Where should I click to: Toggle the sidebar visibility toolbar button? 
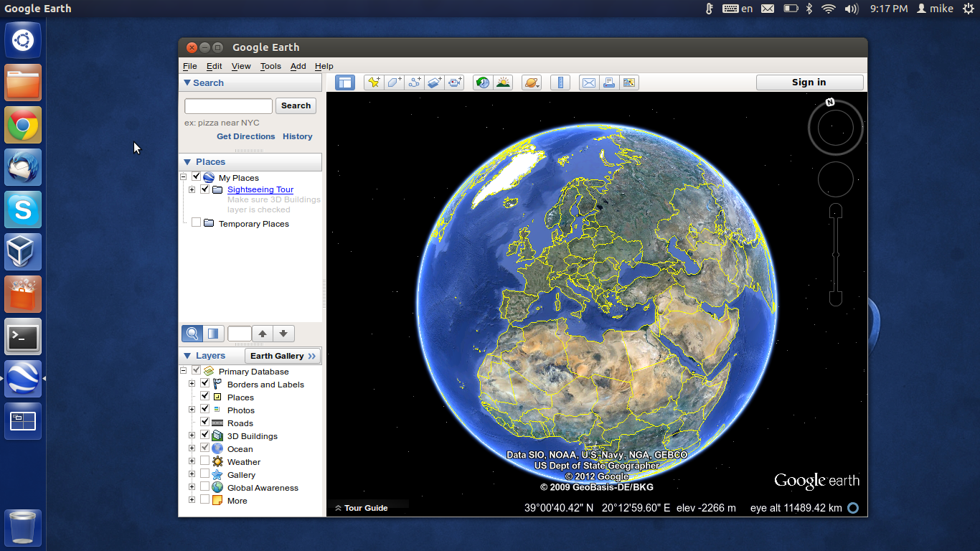coord(345,83)
